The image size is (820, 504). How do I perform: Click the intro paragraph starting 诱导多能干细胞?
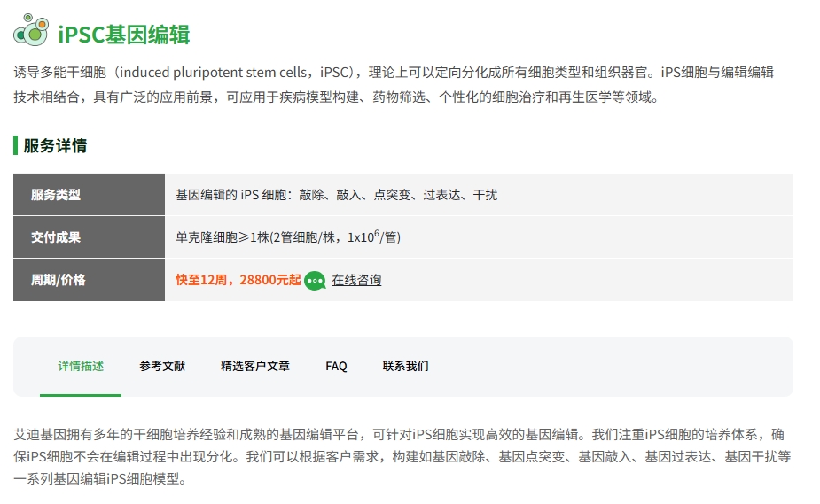394,85
